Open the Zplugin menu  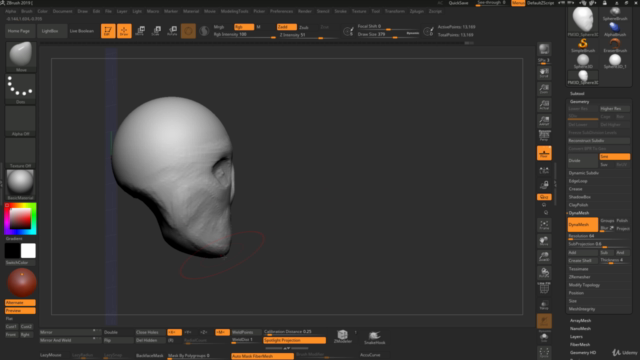click(417, 11)
